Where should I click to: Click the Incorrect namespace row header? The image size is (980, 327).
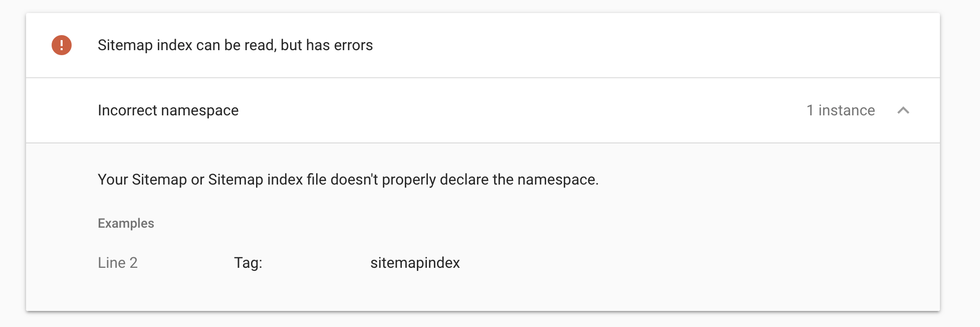point(168,110)
